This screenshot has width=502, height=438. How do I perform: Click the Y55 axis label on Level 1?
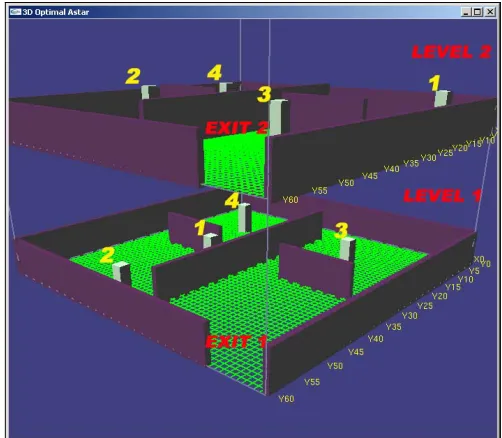point(312,382)
